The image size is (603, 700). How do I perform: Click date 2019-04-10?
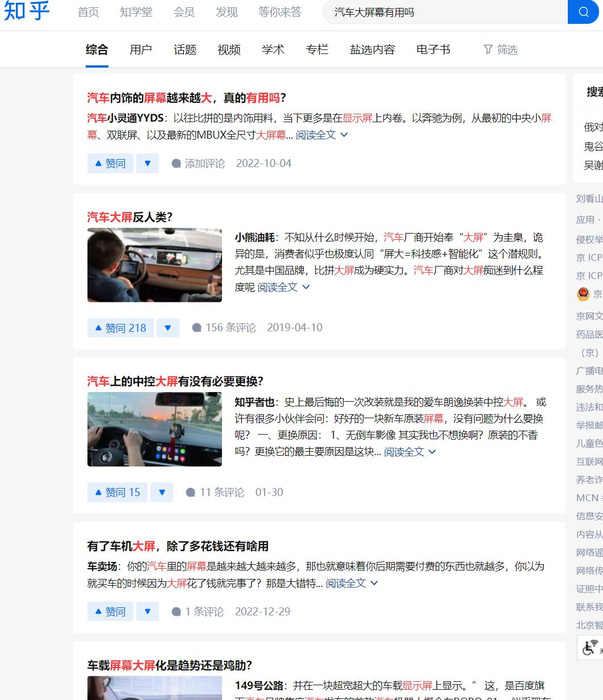295,328
